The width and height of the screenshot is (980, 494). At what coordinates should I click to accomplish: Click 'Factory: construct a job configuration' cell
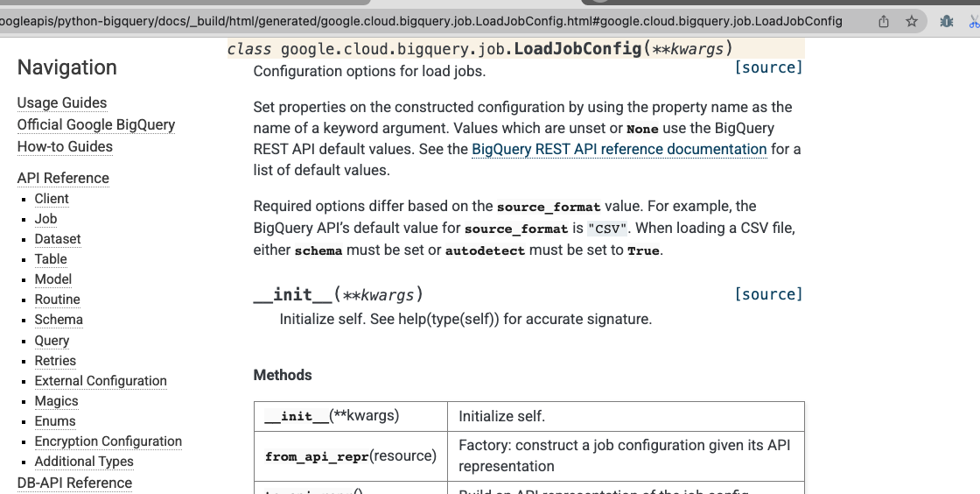click(x=625, y=455)
